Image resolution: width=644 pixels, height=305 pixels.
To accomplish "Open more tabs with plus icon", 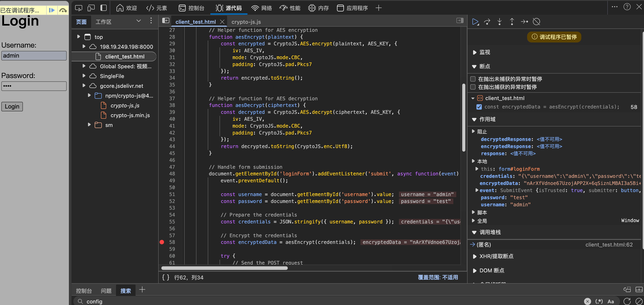I will click(x=378, y=8).
